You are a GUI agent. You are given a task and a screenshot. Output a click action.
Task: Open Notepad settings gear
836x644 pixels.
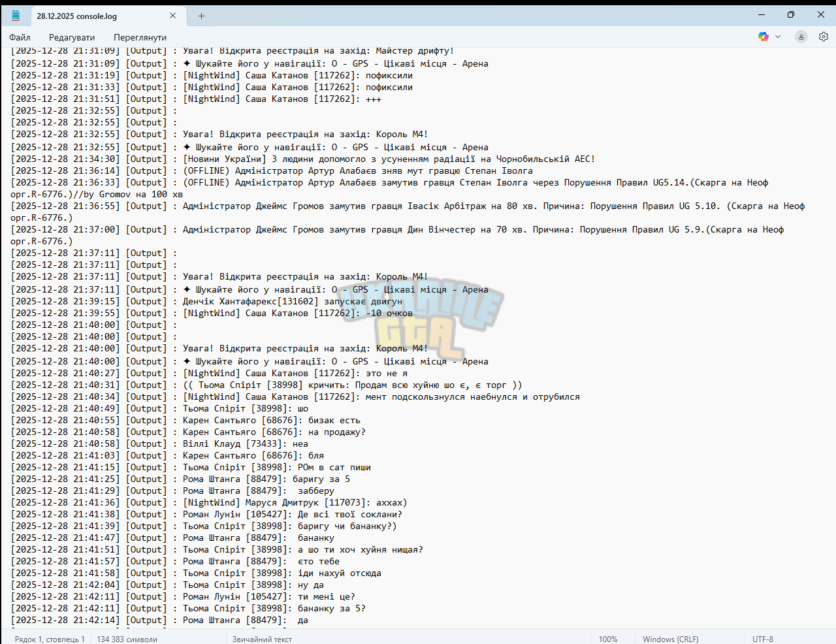[x=824, y=37]
